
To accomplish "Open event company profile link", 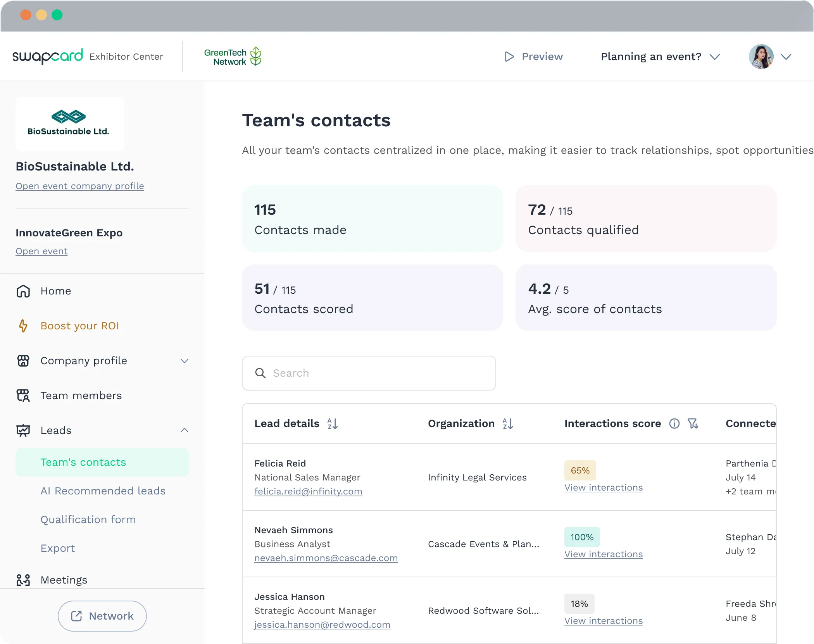I will click(80, 186).
